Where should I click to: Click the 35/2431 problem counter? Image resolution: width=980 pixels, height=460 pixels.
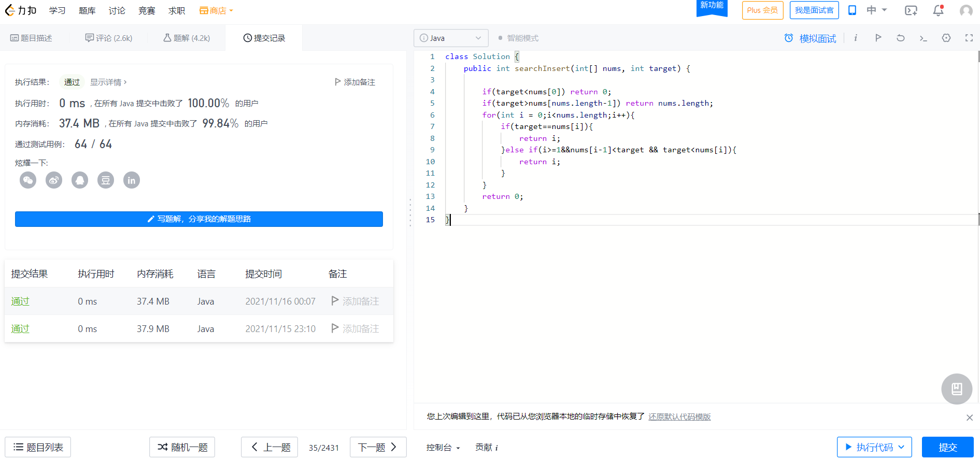tap(324, 448)
